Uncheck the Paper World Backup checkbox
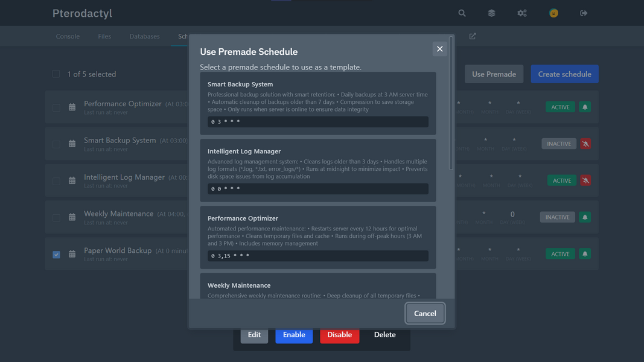Screen dimensions: 644x362 (x=56, y=255)
